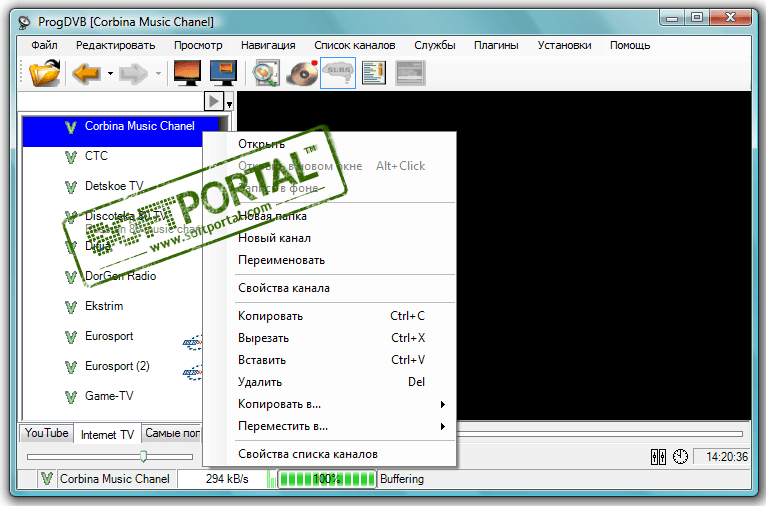Go back with the orange left arrow
This screenshot has width=766, height=506.
[x=86, y=74]
